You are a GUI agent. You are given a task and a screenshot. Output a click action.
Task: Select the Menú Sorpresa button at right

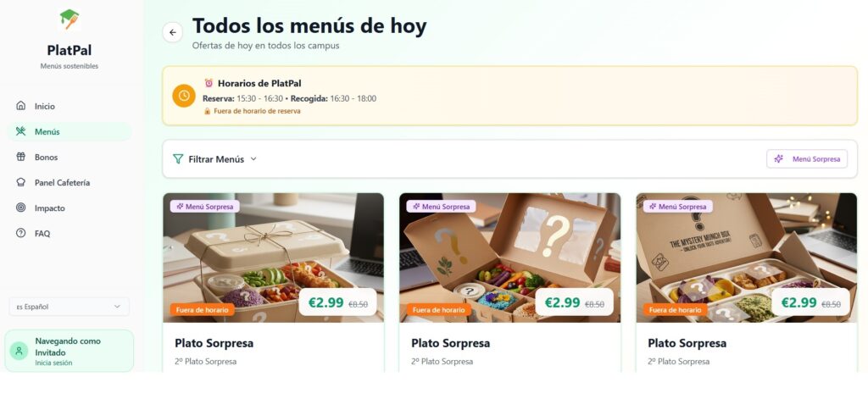click(x=807, y=158)
